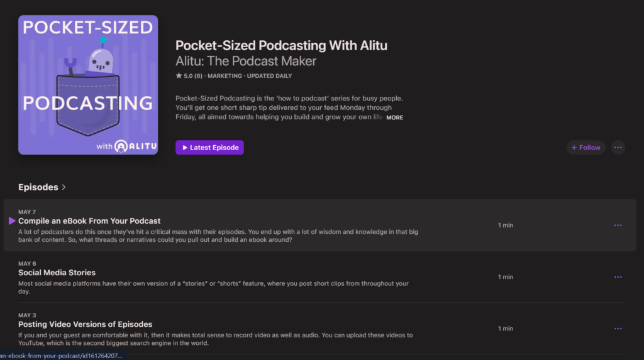
Task: Open more options for Posting Video Versions episode
Action: pyautogui.click(x=618, y=329)
